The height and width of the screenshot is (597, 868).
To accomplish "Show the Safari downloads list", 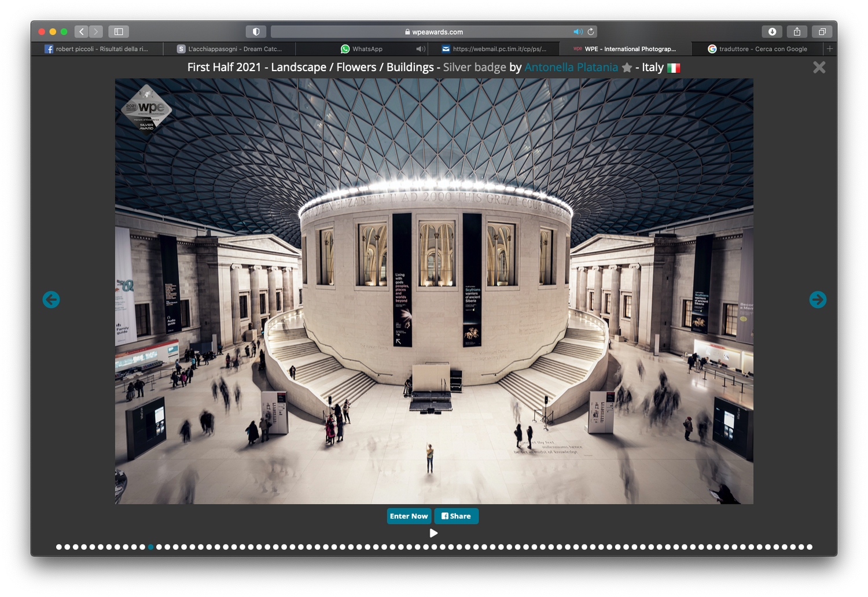I will point(772,32).
